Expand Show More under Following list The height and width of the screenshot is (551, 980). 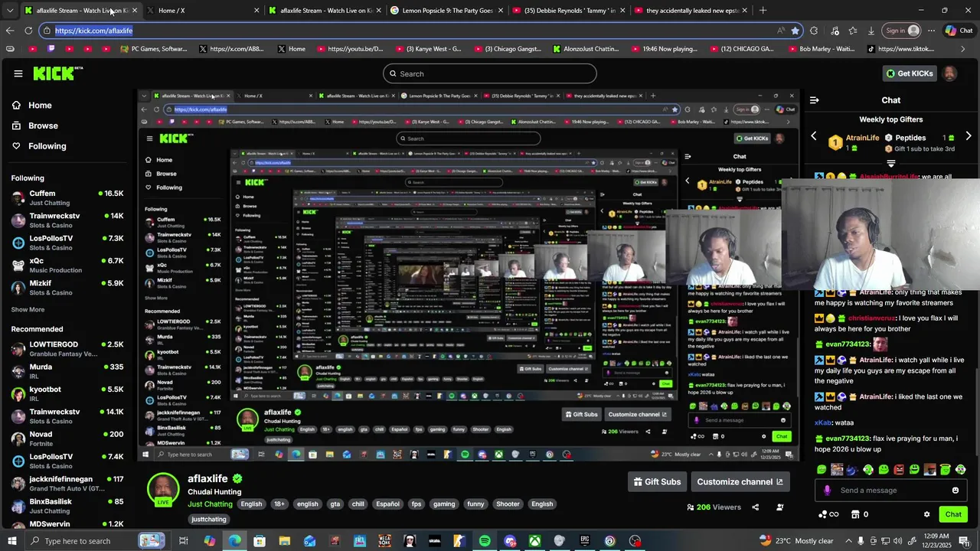[x=28, y=310]
